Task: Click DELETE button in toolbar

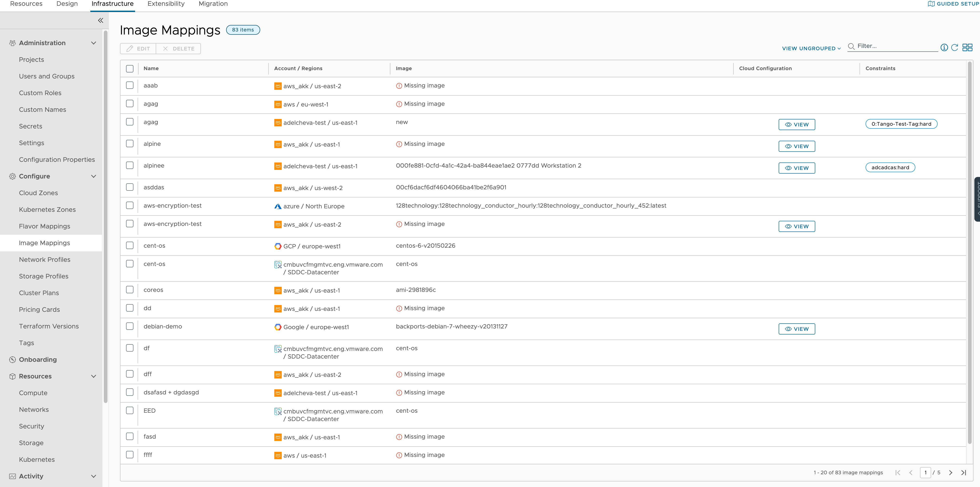Action: point(179,48)
